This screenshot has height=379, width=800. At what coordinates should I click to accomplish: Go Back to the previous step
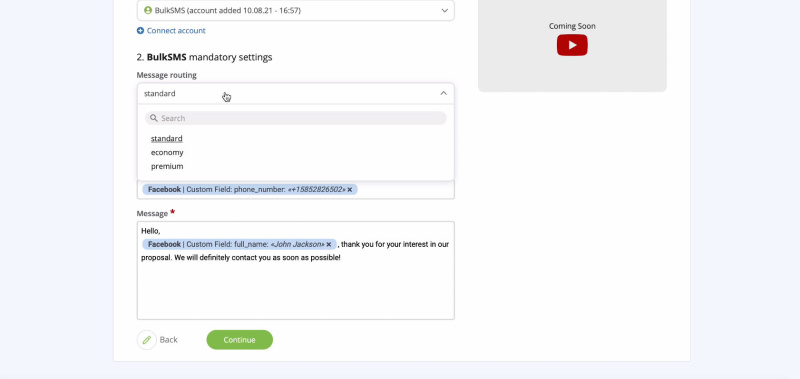(168, 340)
